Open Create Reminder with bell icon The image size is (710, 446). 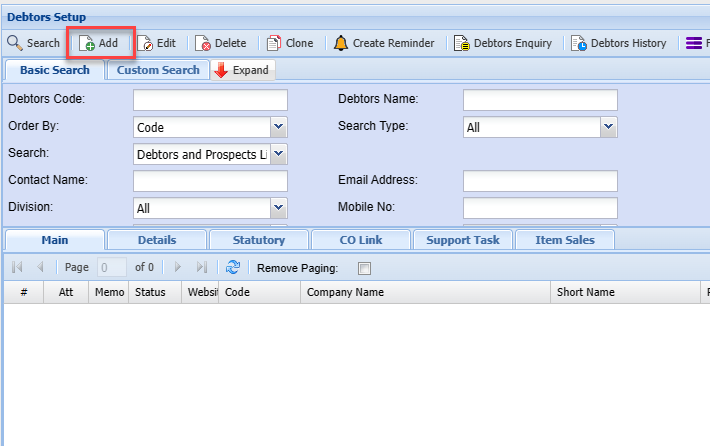[384, 43]
